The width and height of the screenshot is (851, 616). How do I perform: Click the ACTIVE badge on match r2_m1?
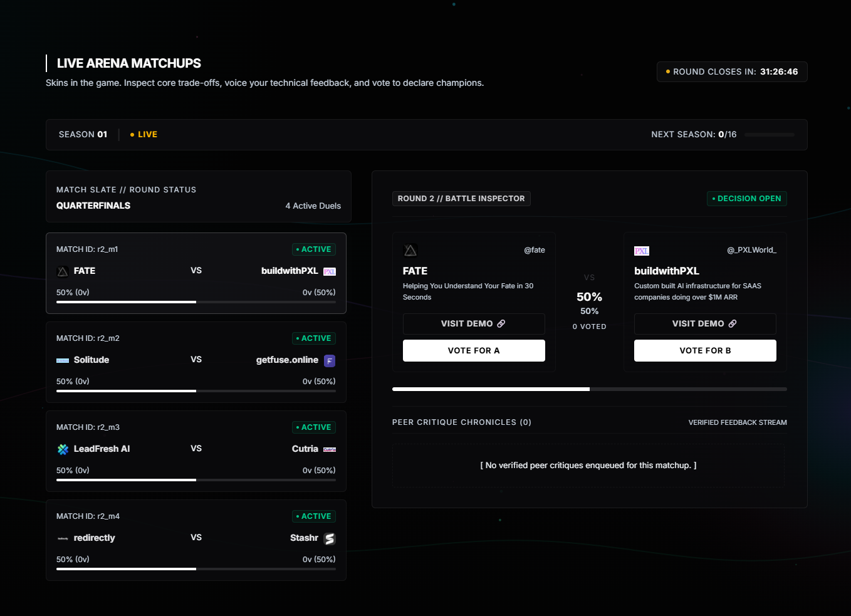tap(314, 249)
